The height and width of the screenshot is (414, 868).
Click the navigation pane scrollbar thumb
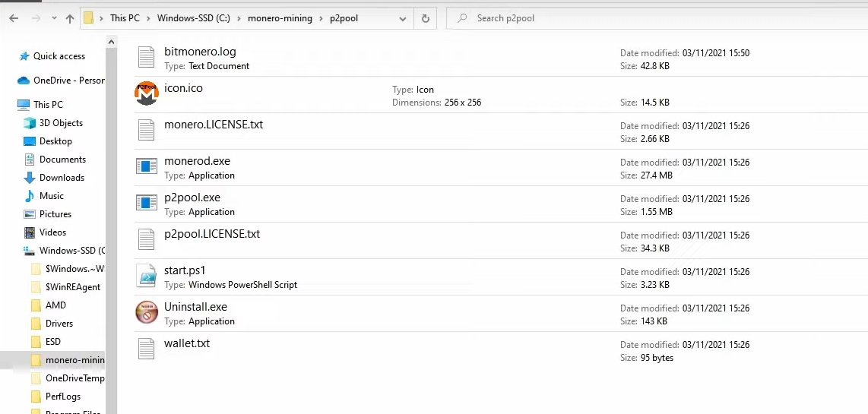click(x=111, y=232)
